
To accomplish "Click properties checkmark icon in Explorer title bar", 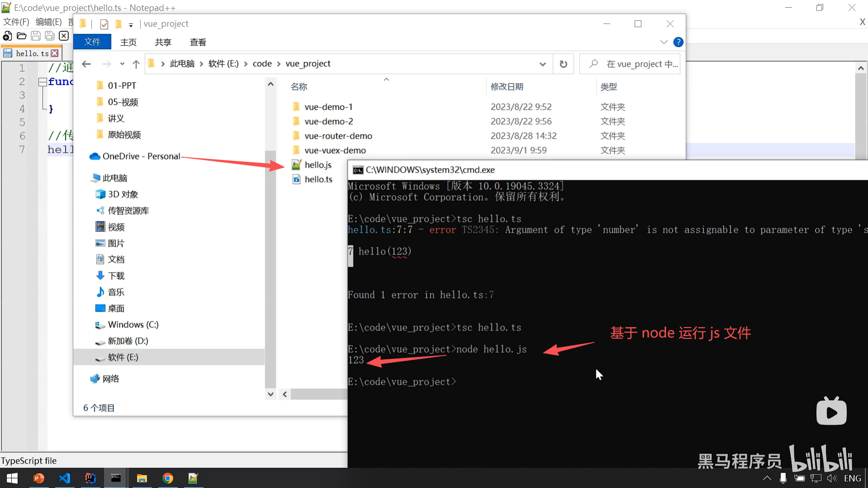I will 104,24.
